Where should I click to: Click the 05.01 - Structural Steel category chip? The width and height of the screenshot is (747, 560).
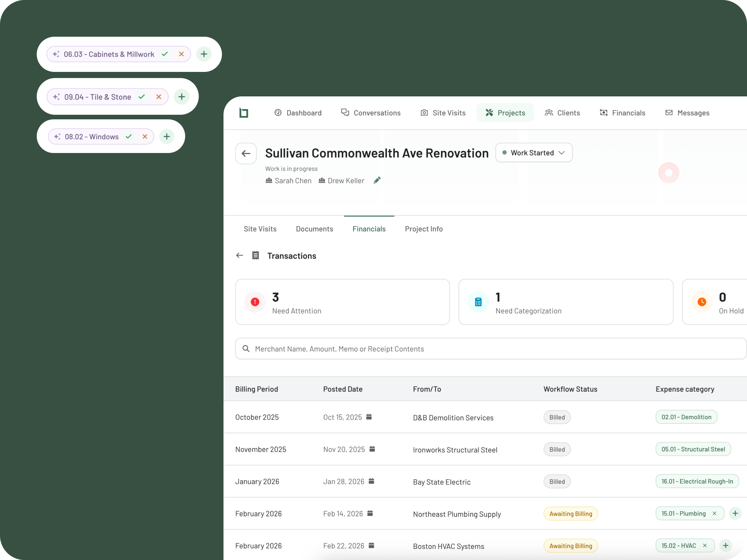693,449
